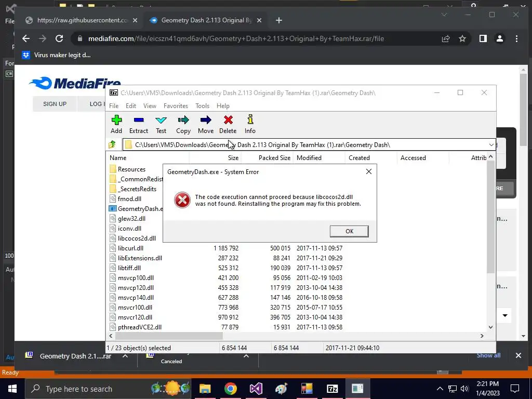Sort file list by Size column
This screenshot has width=532, height=399.
[x=215, y=157]
